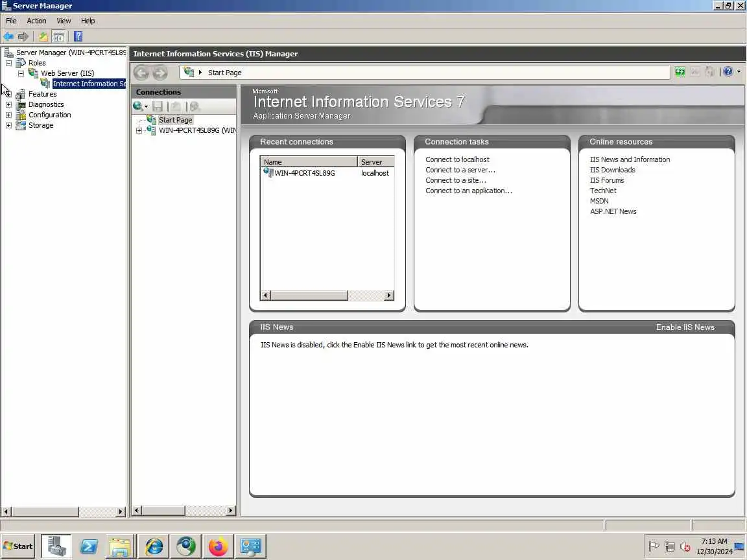Viewport: 747px width, 560px height.
Task: Open the File menu
Action: pos(11,21)
